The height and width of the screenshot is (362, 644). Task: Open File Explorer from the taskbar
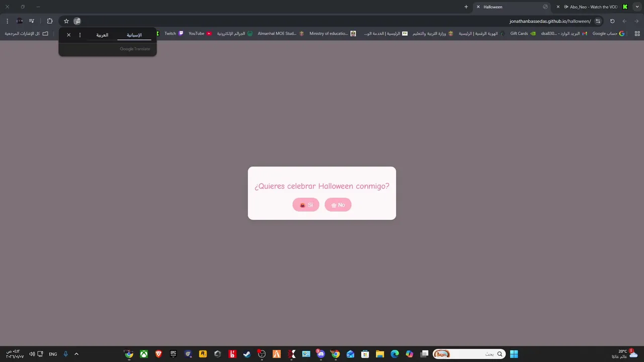380,354
